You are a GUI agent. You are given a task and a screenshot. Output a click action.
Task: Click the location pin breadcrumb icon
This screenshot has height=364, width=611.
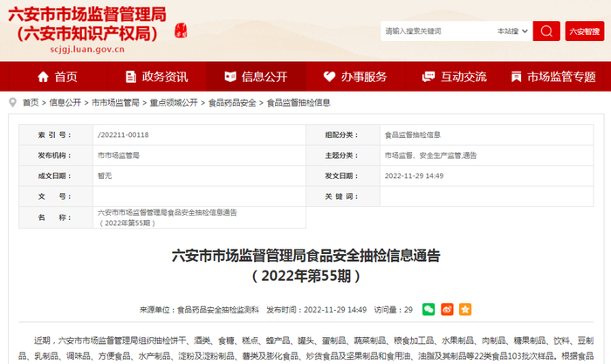(x=13, y=102)
